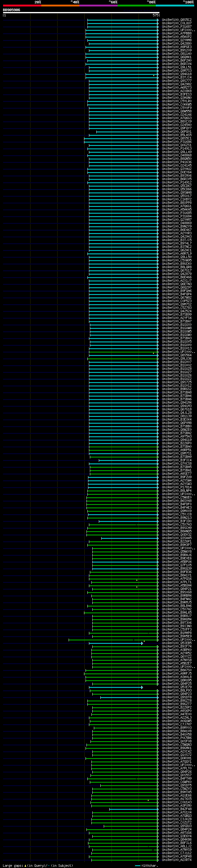The width and height of the screenshot is (197, 868).
Task: Click the 'UniRef100_B8LP93' label
Action: [x=177, y=690]
